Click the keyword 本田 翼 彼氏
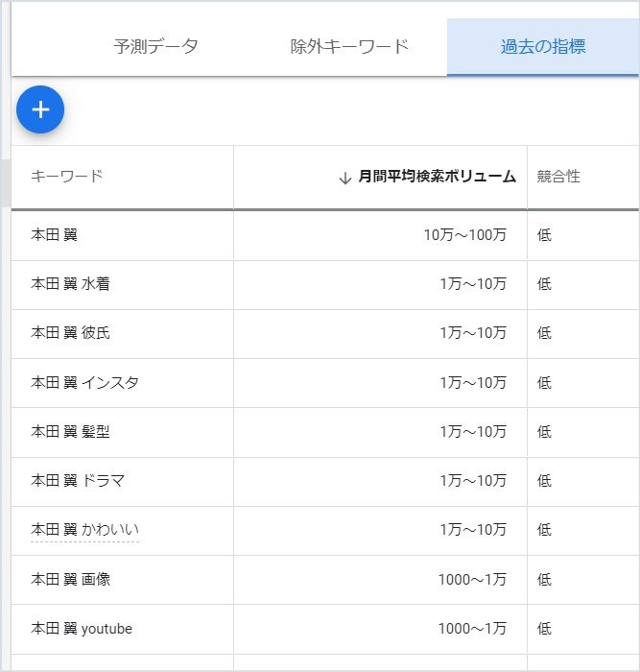Viewport: 640px width, 672px height. (70, 332)
